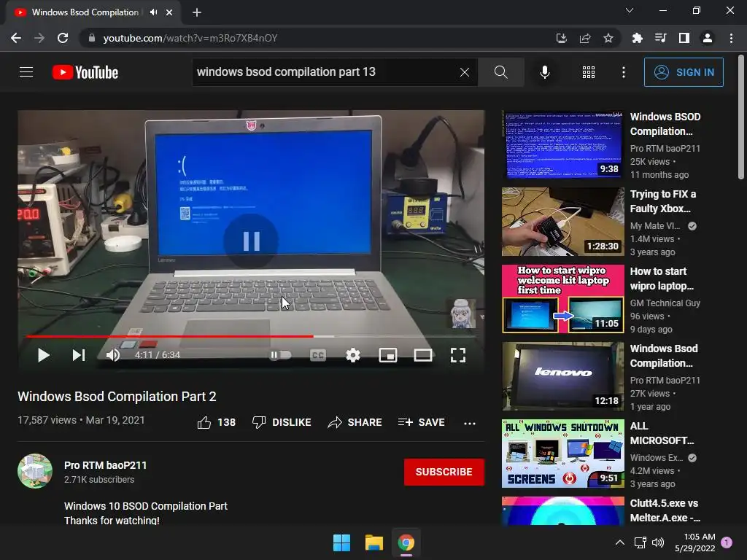Image resolution: width=747 pixels, height=560 pixels.
Task: Mute the video player volume
Action: click(113, 355)
